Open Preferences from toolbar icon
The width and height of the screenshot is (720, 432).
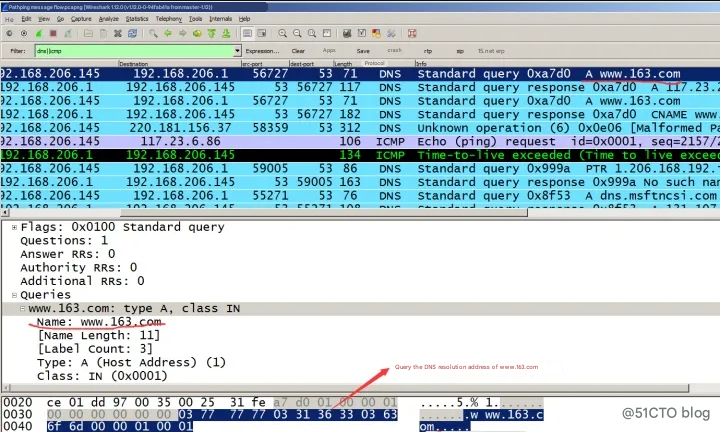[x=391, y=33]
